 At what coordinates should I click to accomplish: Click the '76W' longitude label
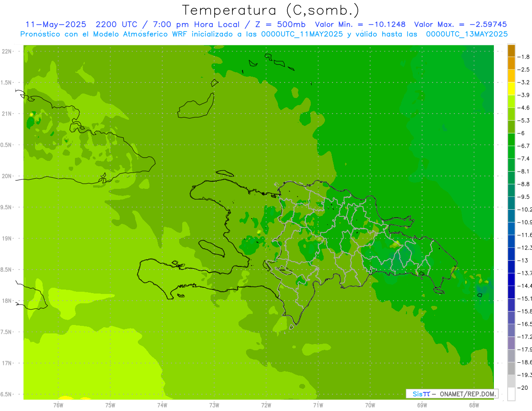[x=58, y=405]
